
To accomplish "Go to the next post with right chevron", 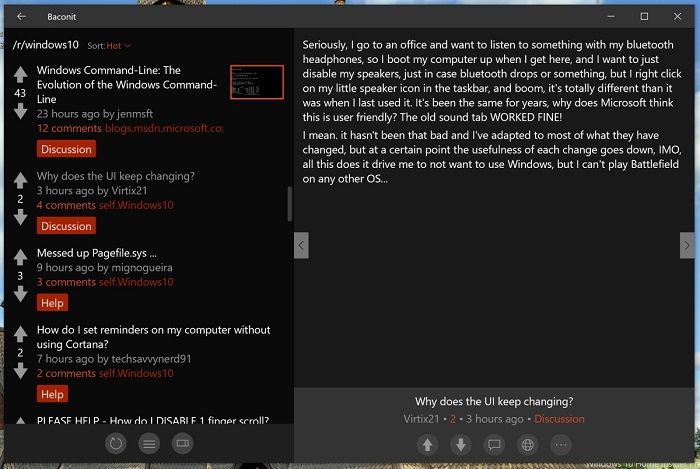I will pyautogui.click(x=686, y=245).
